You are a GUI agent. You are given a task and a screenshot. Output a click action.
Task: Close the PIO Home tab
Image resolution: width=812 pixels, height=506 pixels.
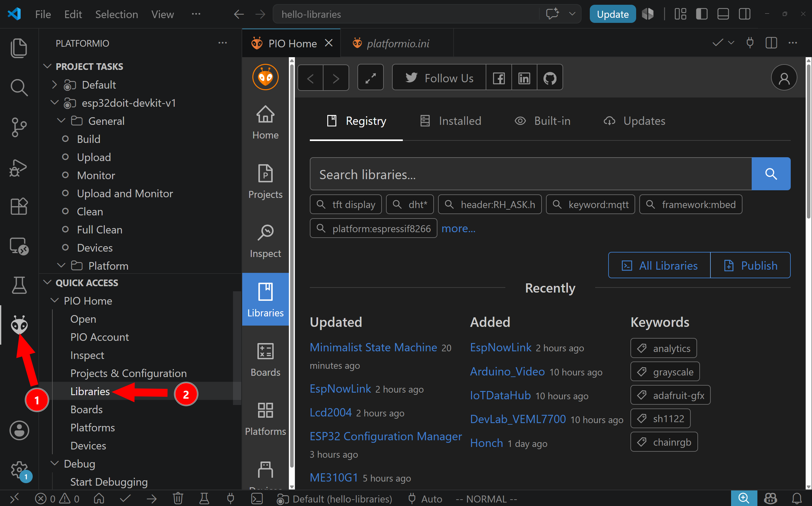[329, 43]
